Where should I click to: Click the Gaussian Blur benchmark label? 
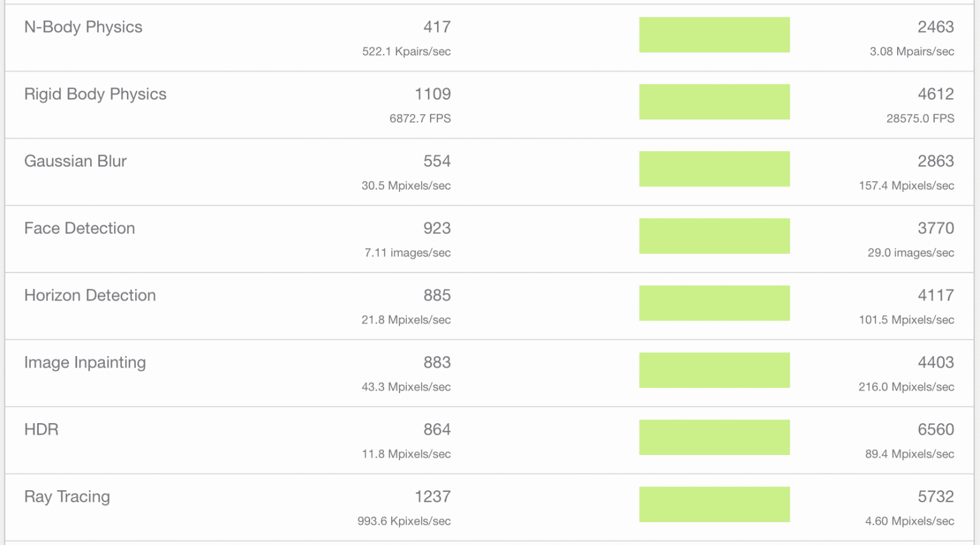pyautogui.click(x=75, y=161)
